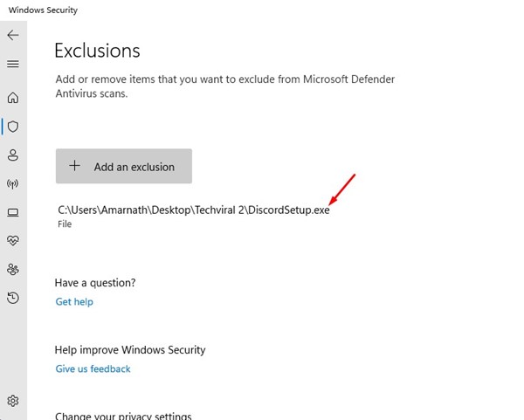Open the 'Get help' link
The height and width of the screenshot is (420, 524).
tap(74, 301)
